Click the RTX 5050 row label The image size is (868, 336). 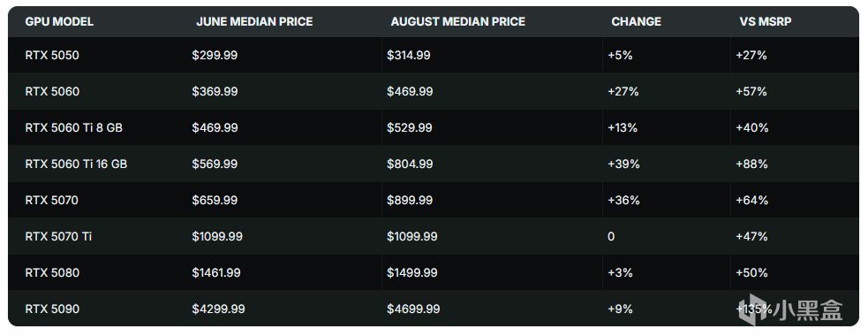point(52,56)
